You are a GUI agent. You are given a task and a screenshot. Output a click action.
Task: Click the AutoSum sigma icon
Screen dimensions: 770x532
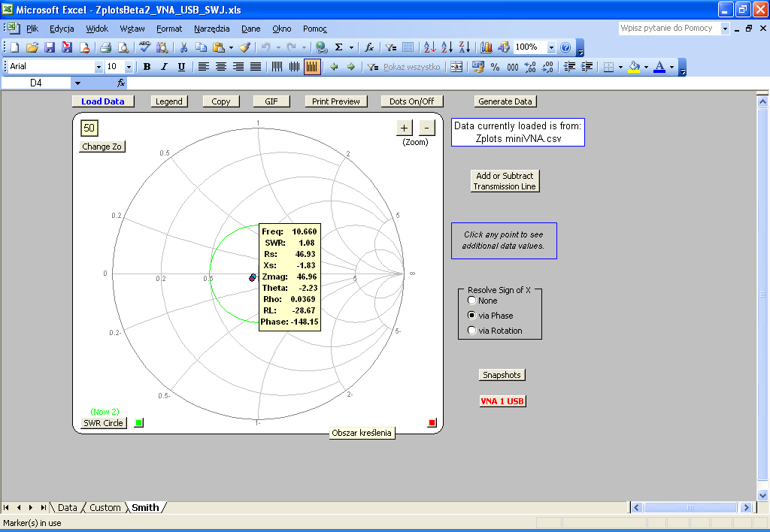point(339,47)
